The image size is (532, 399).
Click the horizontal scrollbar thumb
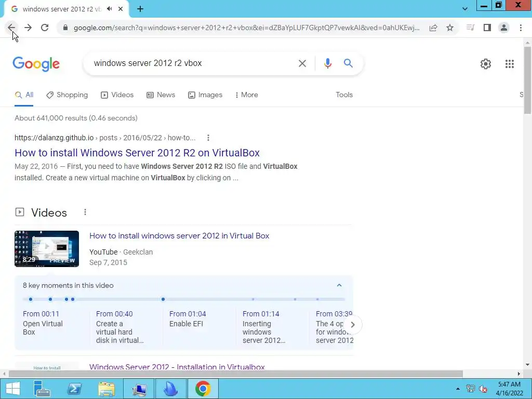click(x=236, y=374)
